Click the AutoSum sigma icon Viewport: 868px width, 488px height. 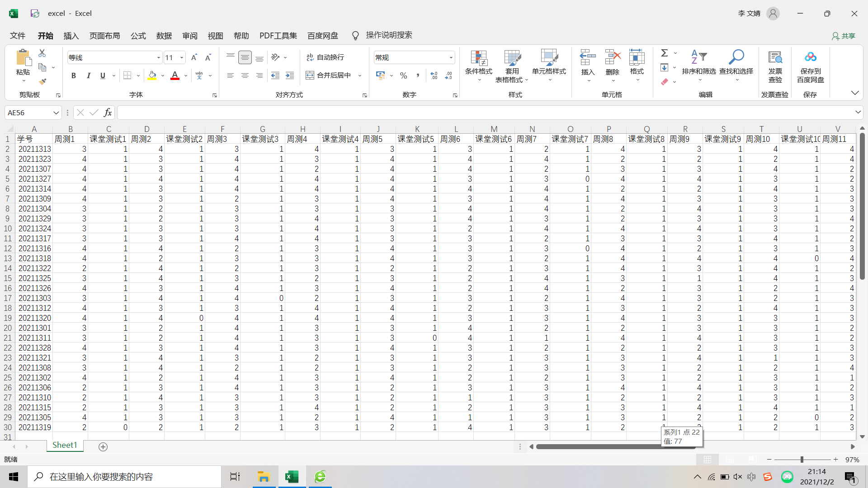click(x=664, y=53)
